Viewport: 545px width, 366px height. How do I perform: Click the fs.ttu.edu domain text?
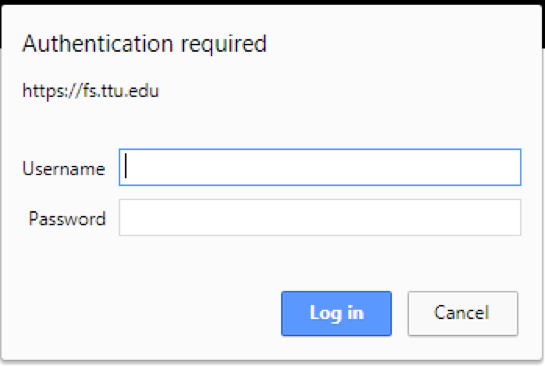(x=121, y=91)
